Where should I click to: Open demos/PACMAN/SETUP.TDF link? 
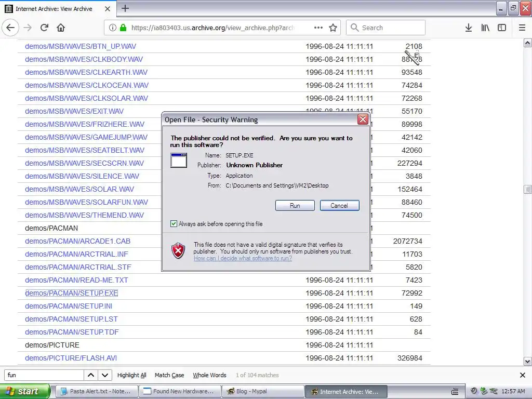coord(72,332)
